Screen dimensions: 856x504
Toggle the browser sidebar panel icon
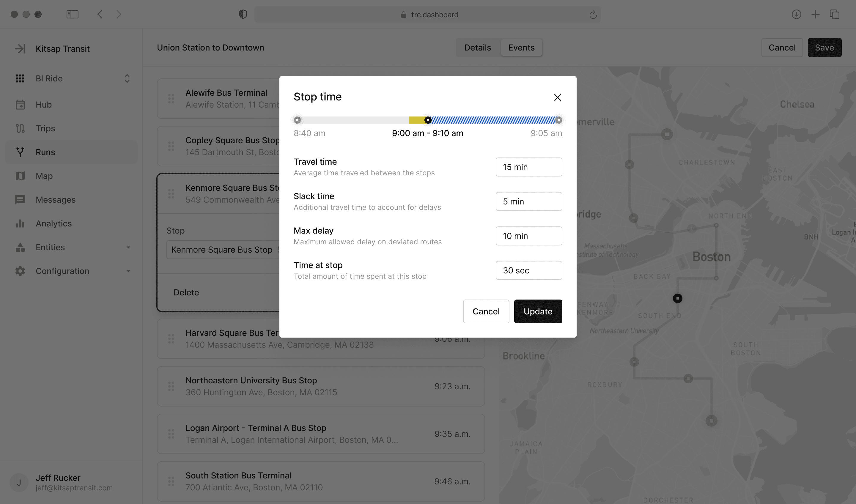tap(72, 14)
